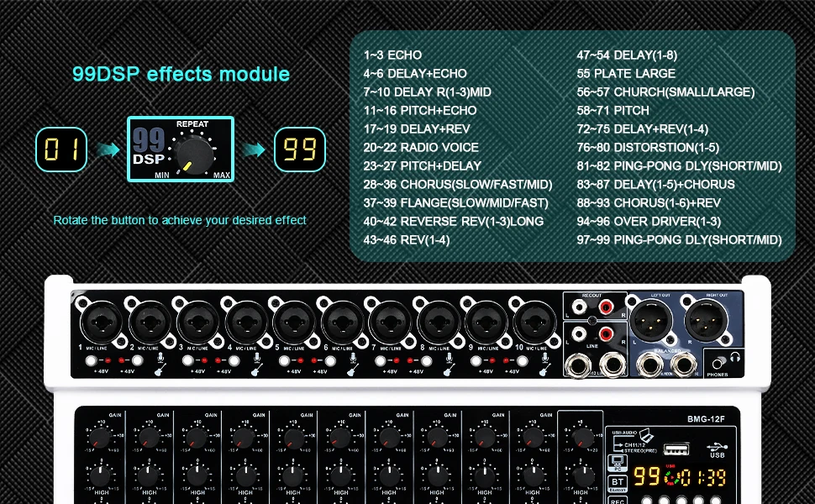815x504 pixels.
Task: Click the USB symbol next to the USB port
Action: coord(718,446)
